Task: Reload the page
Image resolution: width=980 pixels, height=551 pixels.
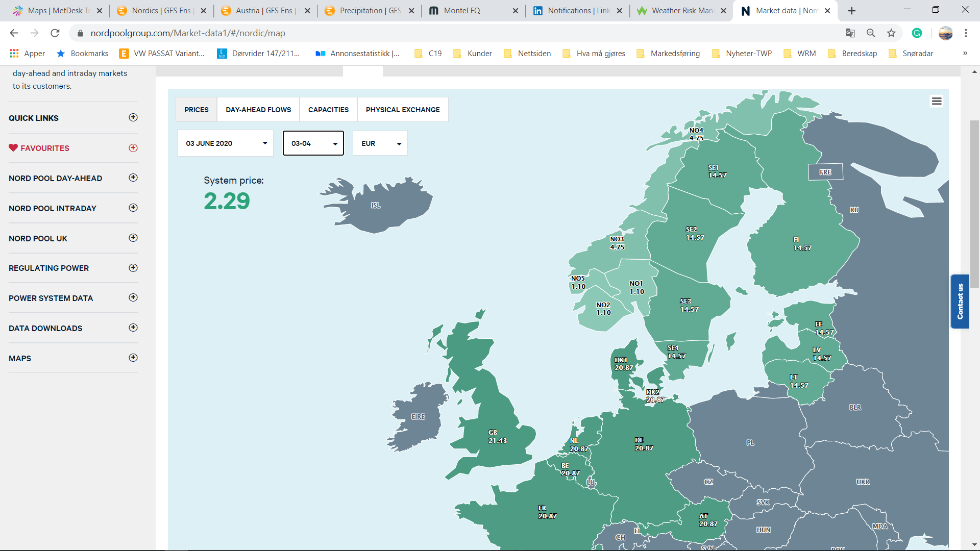Action: tap(55, 33)
